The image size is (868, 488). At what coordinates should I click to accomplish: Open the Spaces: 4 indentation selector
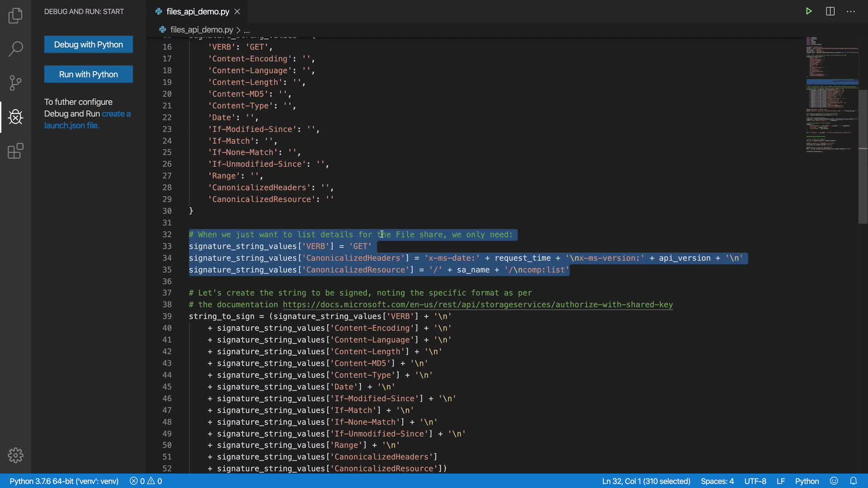click(x=717, y=481)
